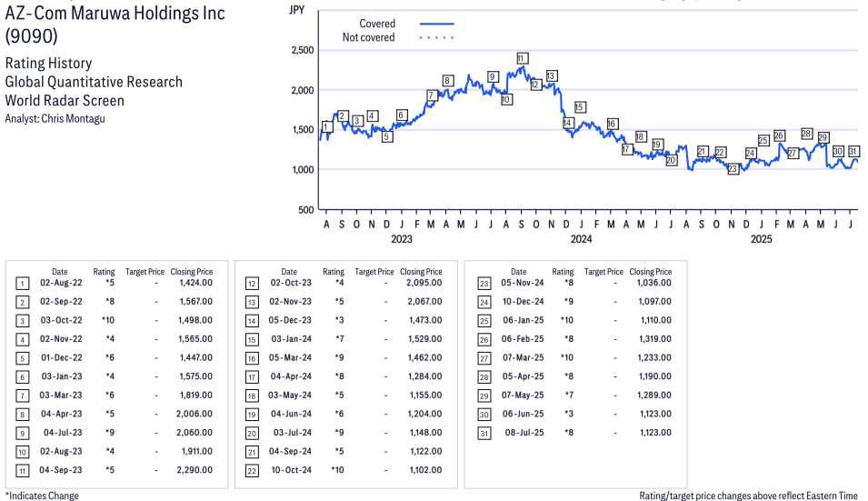Viewport: 868px width, 501px height.
Task: Select chart marker 14 after the price drop
Action: [568, 123]
